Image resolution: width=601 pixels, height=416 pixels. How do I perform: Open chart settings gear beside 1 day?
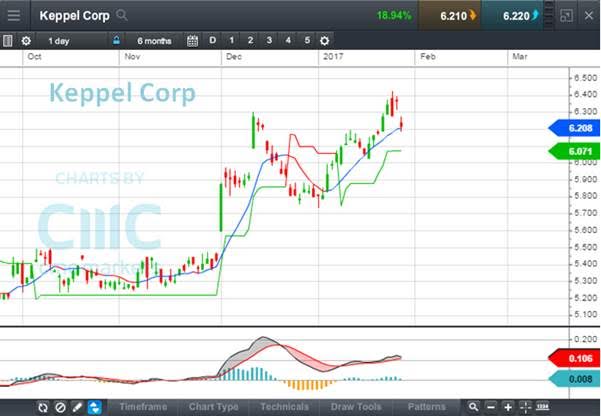click(26, 41)
